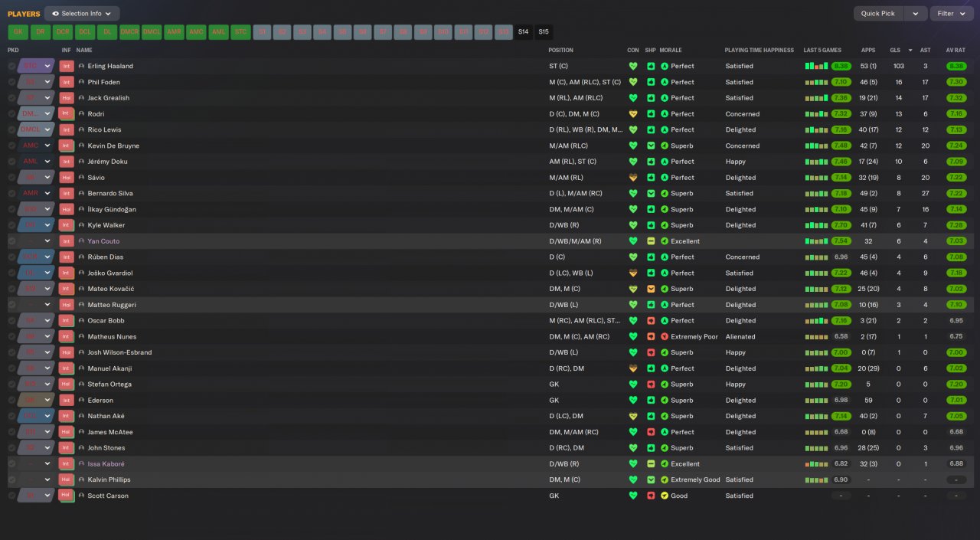This screenshot has height=540, width=980.
Task: Open Jérémy Doku's AML position dropdown
Action: (36, 162)
